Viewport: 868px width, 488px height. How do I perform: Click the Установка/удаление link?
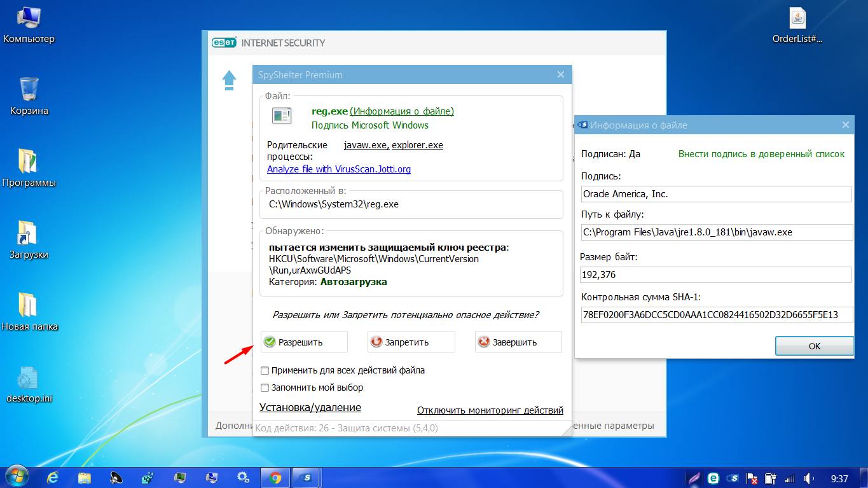(x=310, y=408)
